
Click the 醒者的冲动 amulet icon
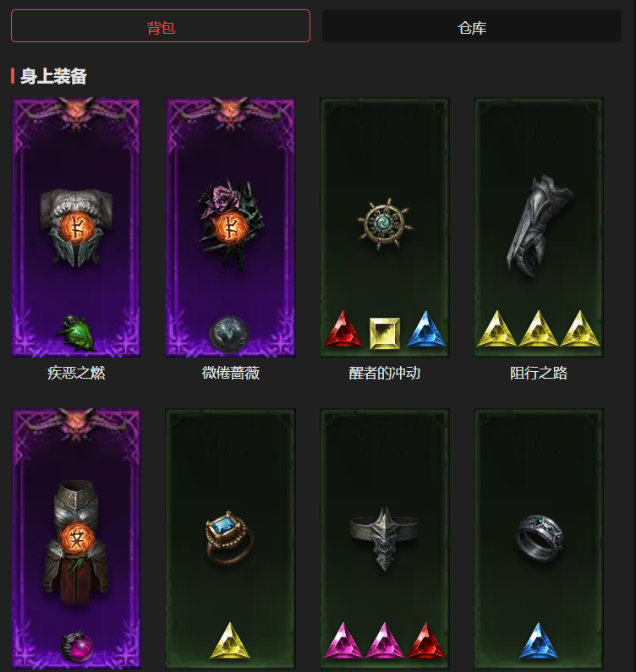tap(385, 224)
